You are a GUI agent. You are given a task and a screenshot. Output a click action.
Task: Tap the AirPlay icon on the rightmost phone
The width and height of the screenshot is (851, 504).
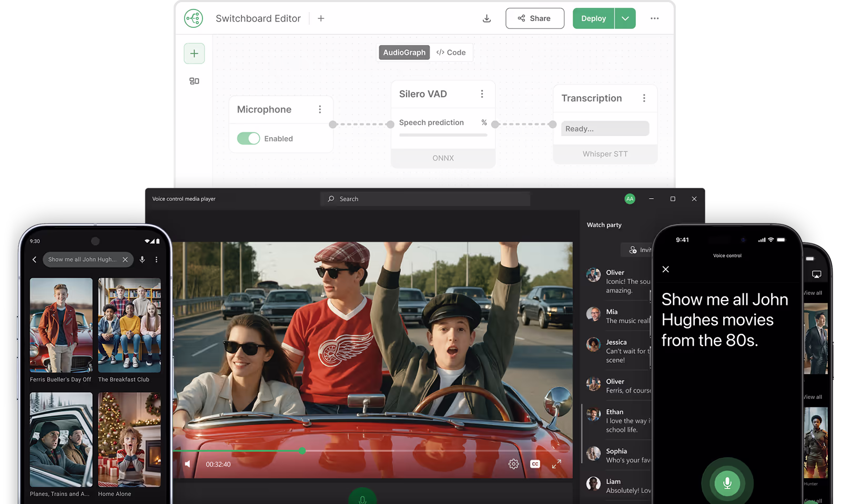point(816,274)
